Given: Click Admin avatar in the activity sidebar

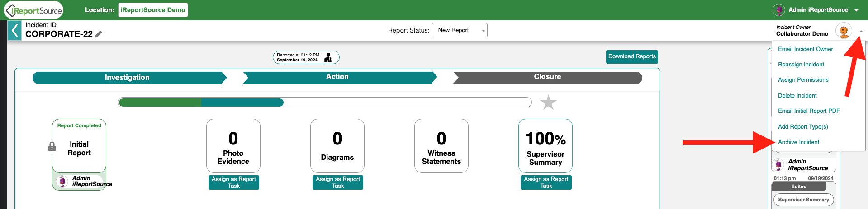Looking at the screenshot, I should point(779,165).
